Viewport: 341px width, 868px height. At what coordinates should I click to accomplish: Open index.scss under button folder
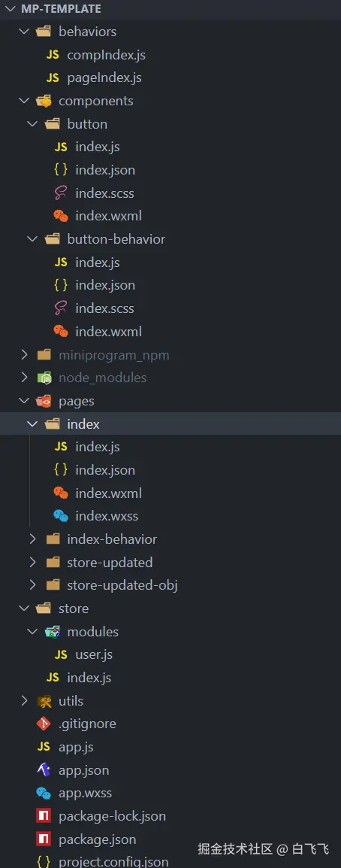(105, 193)
